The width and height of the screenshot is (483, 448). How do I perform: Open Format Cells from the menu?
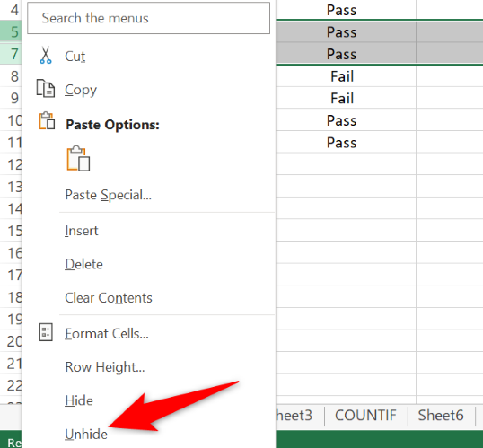[107, 334]
